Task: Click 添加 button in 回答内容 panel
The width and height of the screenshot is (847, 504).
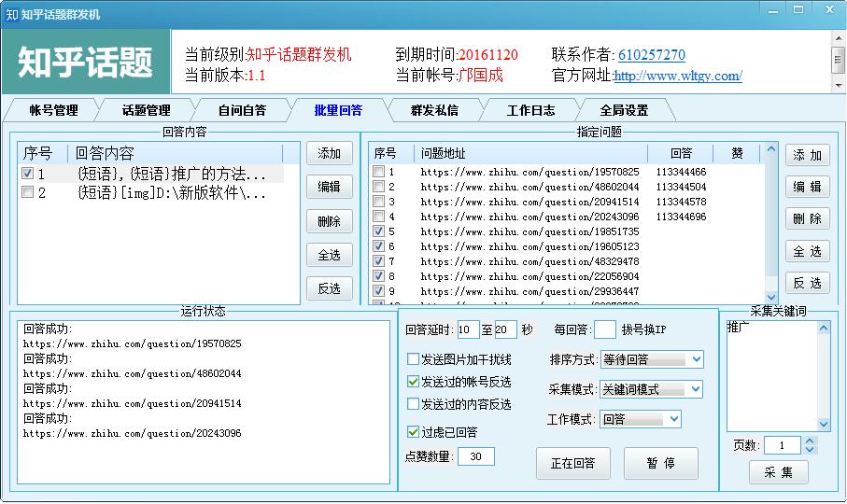Action: (330, 153)
